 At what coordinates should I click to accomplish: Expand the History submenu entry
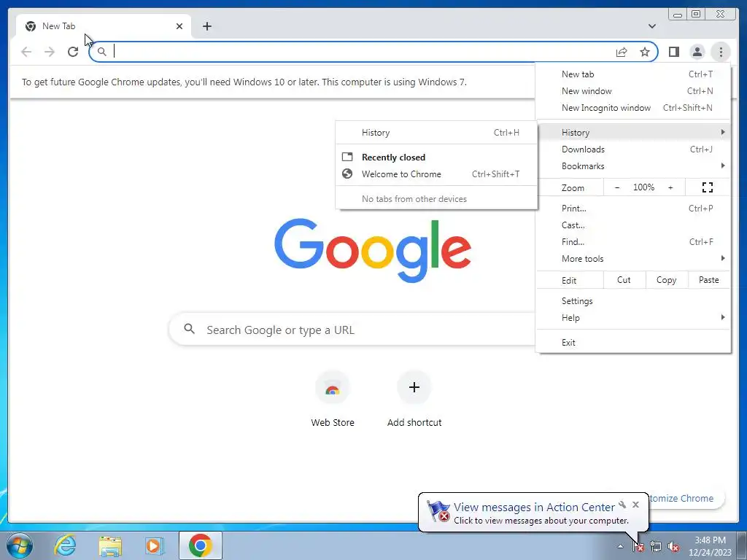(x=633, y=133)
